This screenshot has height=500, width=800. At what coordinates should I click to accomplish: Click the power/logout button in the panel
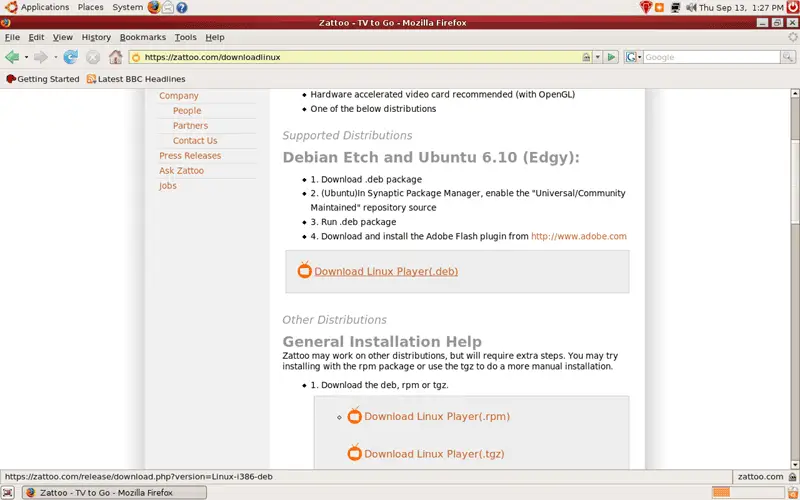coord(793,7)
